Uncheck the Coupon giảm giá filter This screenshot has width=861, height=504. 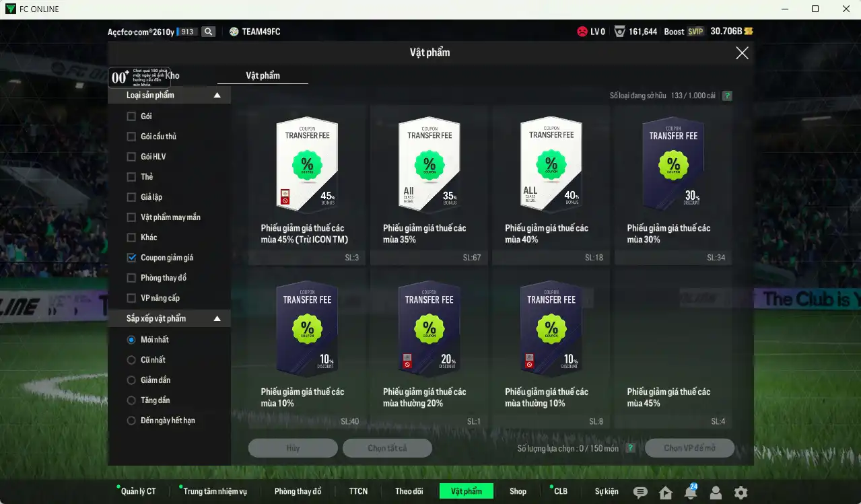[131, 258]
